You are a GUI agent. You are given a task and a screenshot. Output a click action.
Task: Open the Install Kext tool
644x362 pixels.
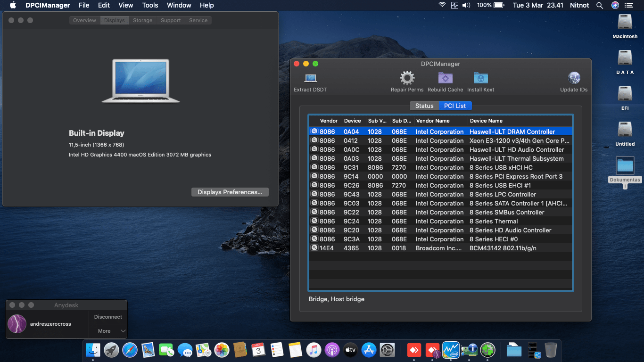click(x=481, y=78)
